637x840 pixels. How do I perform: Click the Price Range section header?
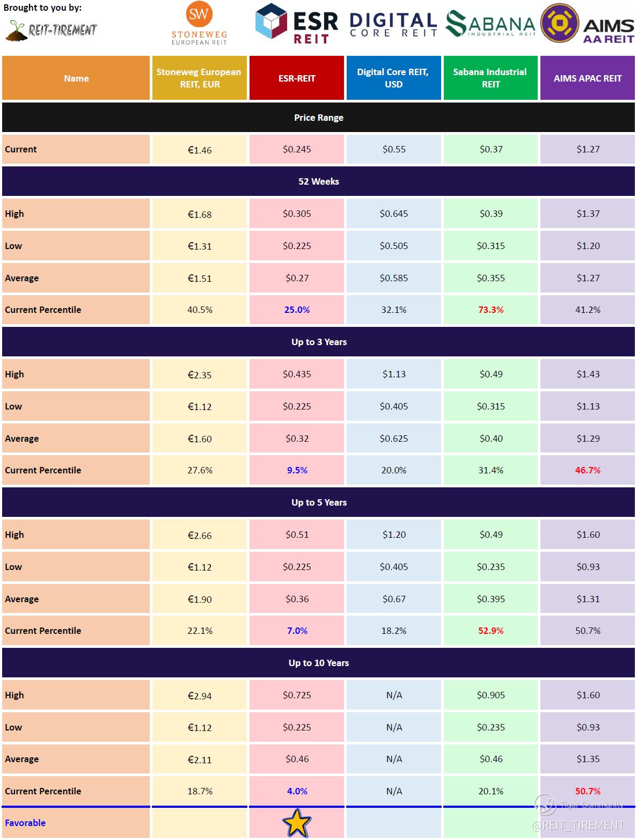[x=318, y=118]
